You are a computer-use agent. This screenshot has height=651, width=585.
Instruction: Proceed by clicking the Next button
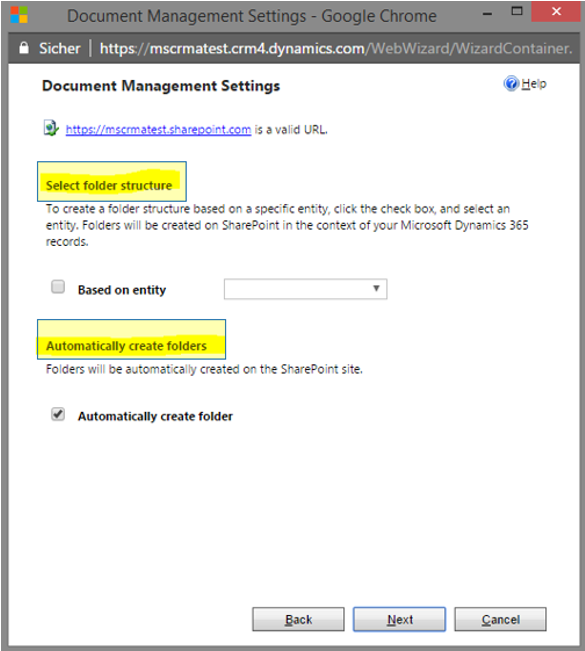coord(399,619)
